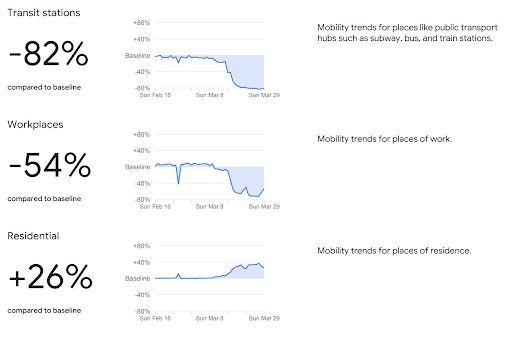Click the Workplaces heading
This screenshot has width=512, height=360.
click(x=35, y=124)
